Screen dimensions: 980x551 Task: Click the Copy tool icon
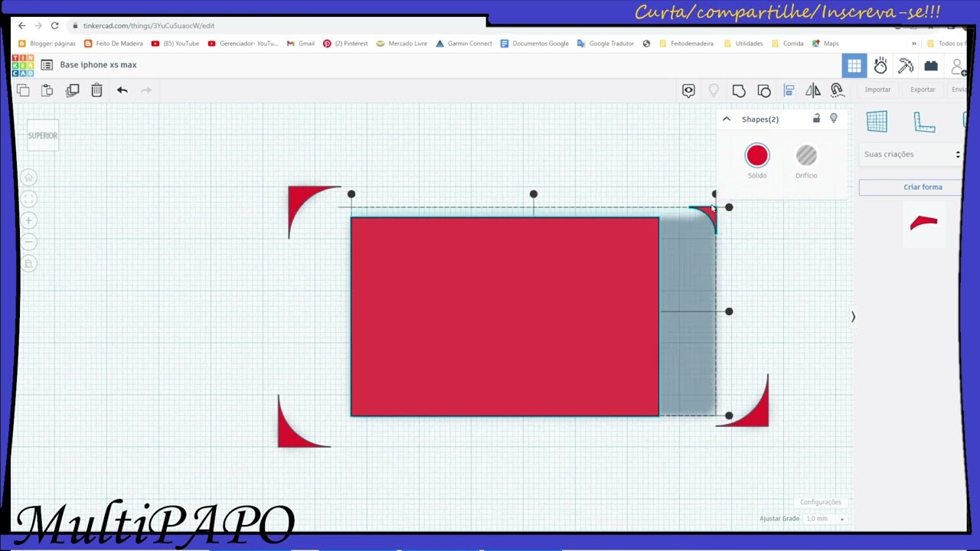pos(23,90)
